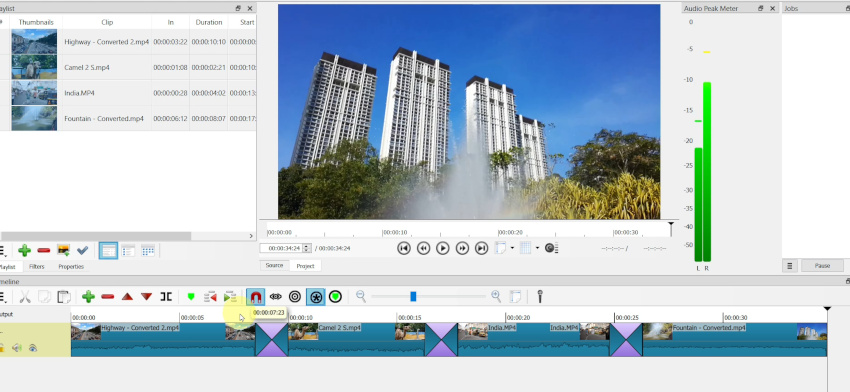Select Fountain - Converted.mp4 playlist row
The height and width of the screenshot is (392, 850).
(x=128, y=118)
